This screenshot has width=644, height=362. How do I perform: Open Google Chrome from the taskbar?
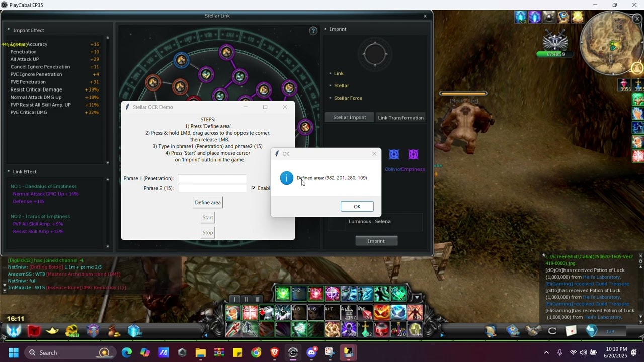256,353
